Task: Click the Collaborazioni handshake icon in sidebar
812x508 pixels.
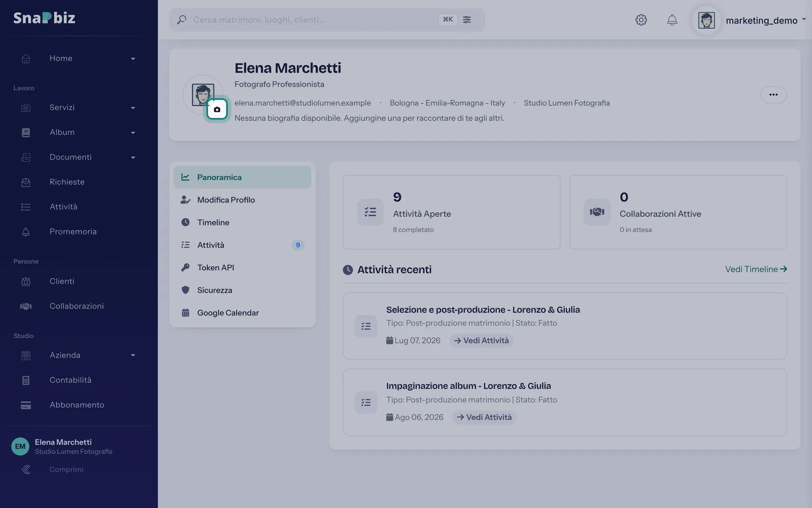Action: (26, 306)
